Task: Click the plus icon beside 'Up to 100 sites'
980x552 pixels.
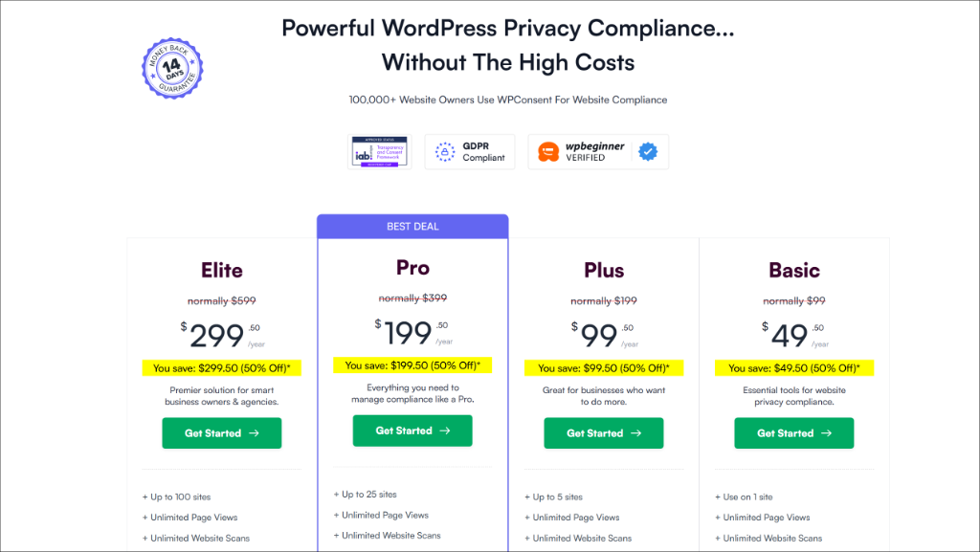Action: point(145,497)
